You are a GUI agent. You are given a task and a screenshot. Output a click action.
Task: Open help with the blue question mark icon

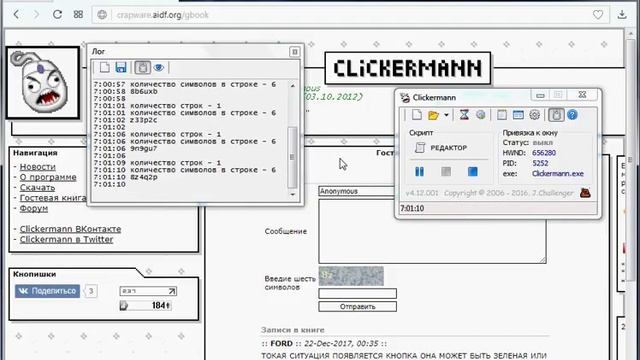point(572,115)
